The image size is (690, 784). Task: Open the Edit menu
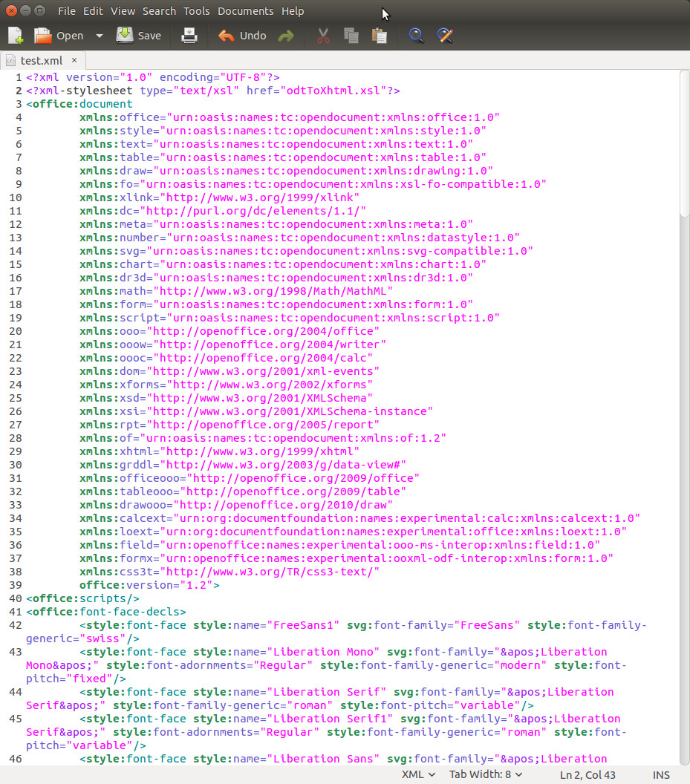(93, 11)
